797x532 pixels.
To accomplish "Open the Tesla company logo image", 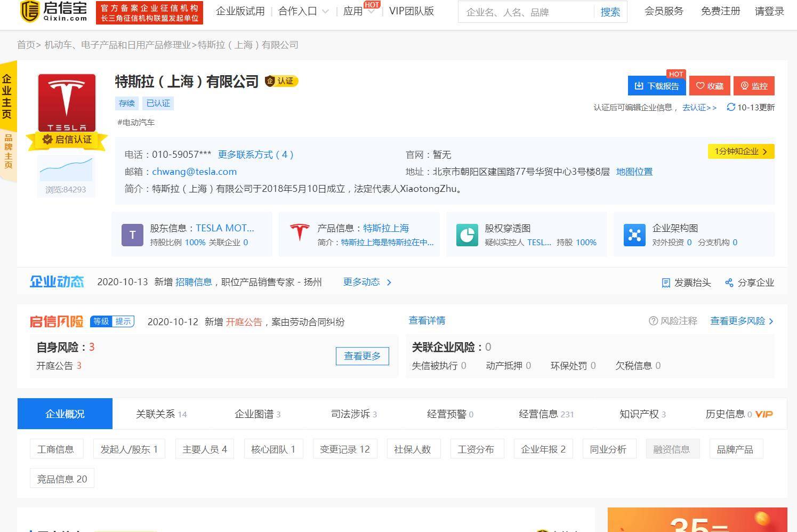I will (x=67, y=102).
